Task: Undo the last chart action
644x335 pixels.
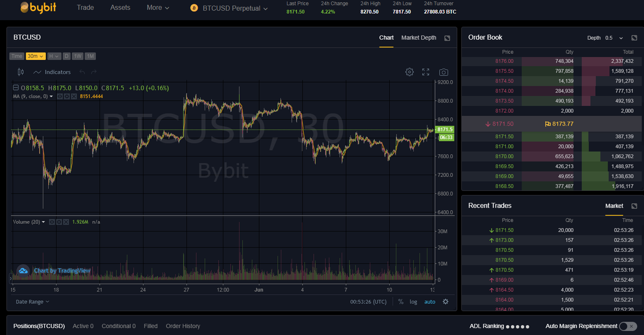Action: coord(82,72)
